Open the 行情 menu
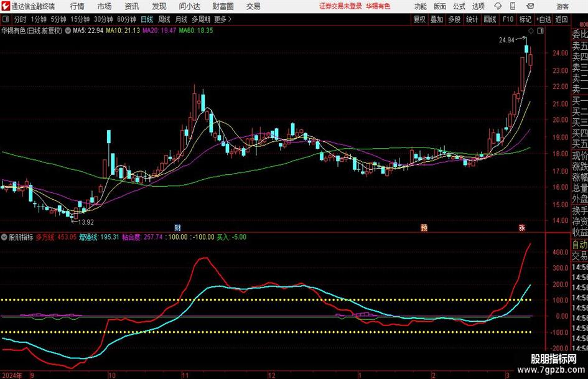This screenshot has width=588, height=379. (x=78, y=6)
